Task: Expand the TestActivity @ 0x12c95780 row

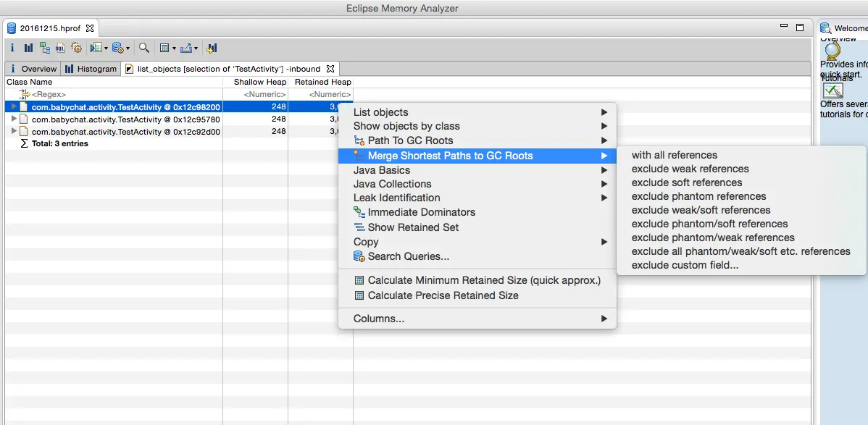Action: tap(14, 119)
